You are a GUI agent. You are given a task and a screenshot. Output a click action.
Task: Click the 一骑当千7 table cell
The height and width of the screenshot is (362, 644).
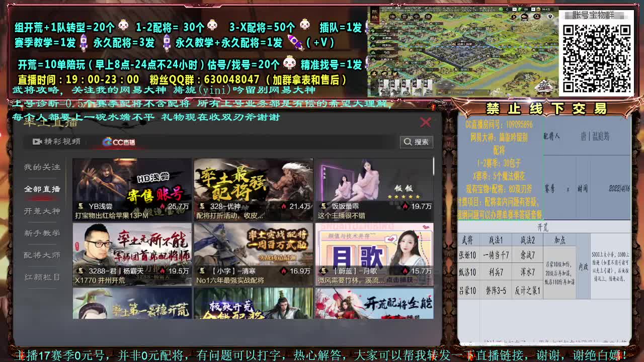(496, 255)
